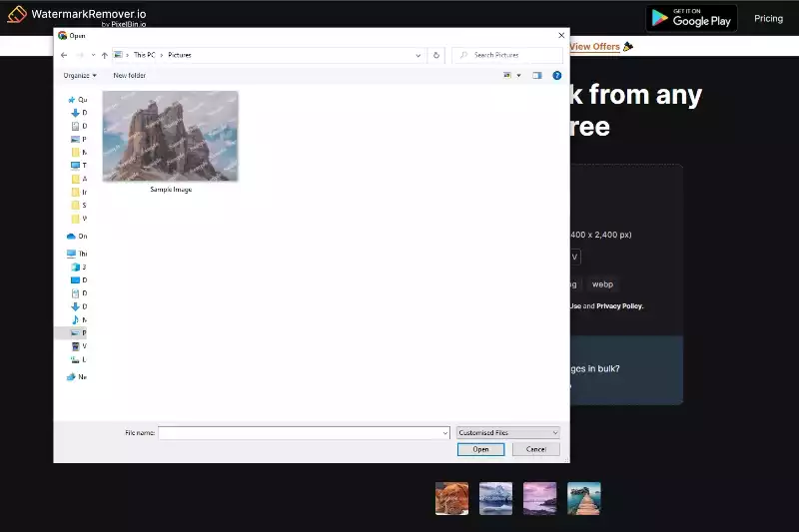Image resolution: width=799 pixels, height=532 pixels.
Task: Select This PC in the navigation tree
Action: 77,254
